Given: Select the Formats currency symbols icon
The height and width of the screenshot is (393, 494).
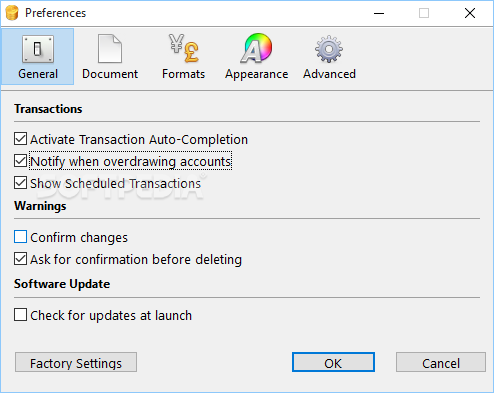Looking at the screenshot, I should (184, 48).
